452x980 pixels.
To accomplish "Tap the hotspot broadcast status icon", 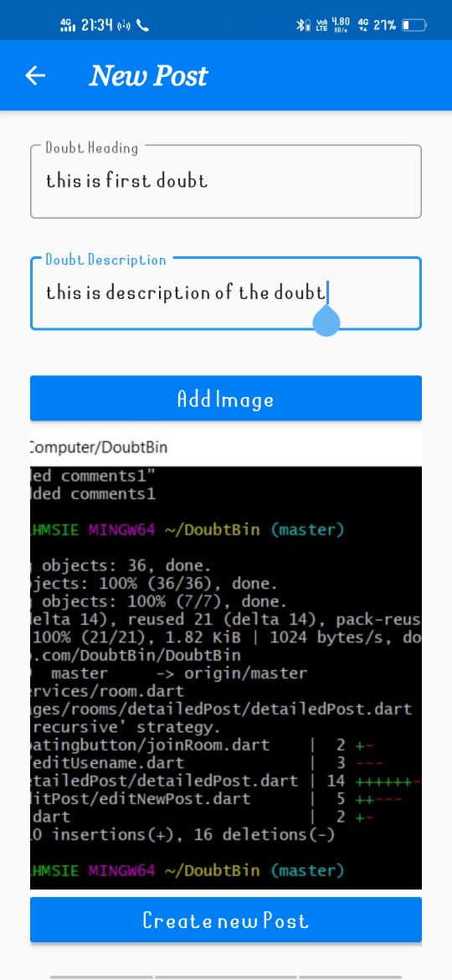I will coord(124,26).
